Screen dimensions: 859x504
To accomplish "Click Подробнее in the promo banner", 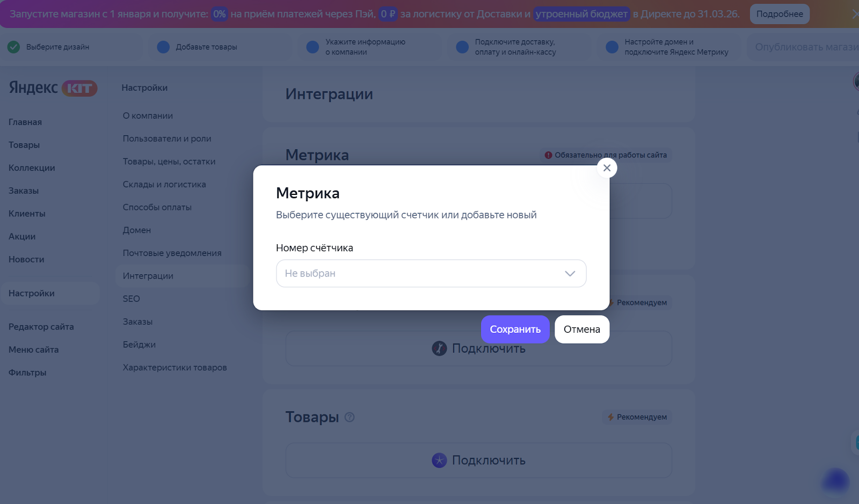I will (779, 14).
